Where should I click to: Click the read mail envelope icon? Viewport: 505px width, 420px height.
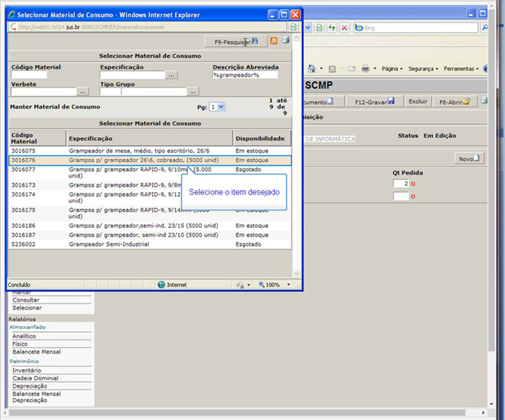(352, 69)
